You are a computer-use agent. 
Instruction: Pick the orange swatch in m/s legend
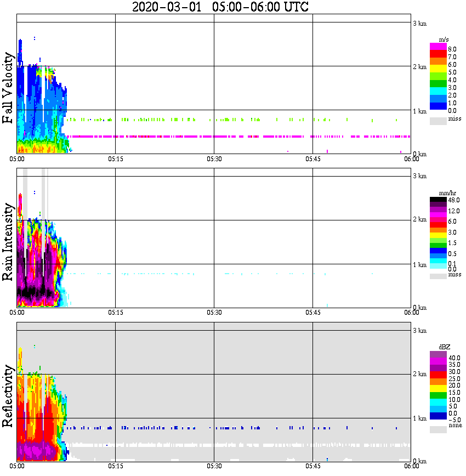(x=438, y=61)
